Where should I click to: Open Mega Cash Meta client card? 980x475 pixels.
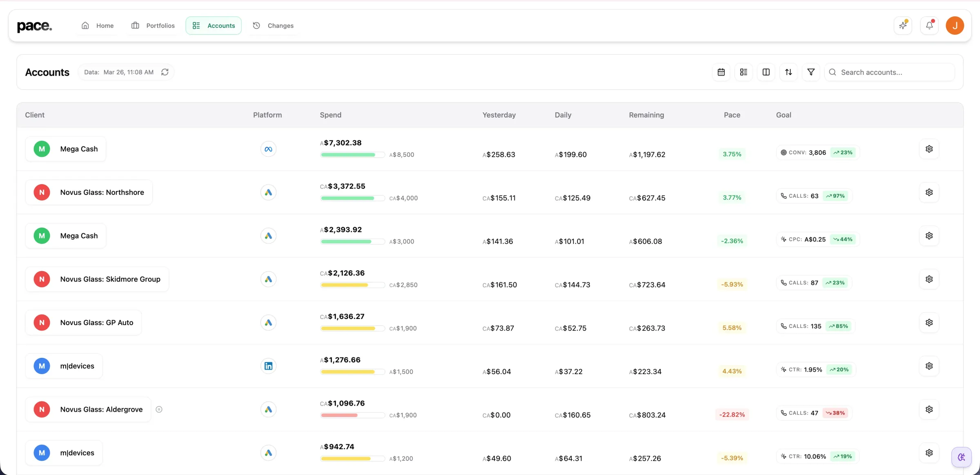(x=66, y=149)
